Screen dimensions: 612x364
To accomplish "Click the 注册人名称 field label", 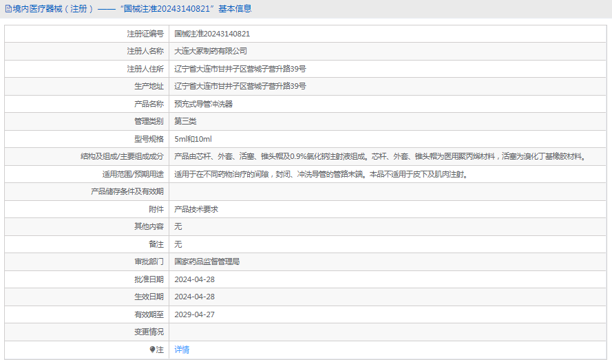I will coord(145,51).
